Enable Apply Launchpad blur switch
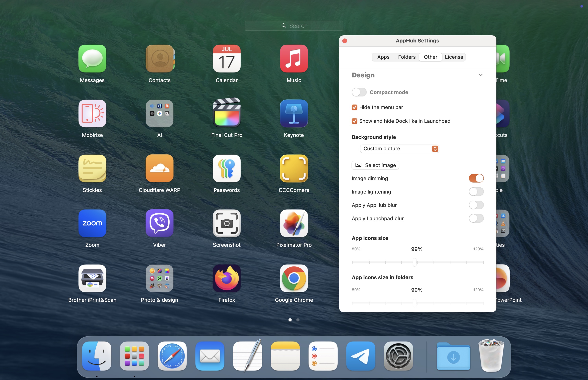588x380 pixels. coord(476,218)
